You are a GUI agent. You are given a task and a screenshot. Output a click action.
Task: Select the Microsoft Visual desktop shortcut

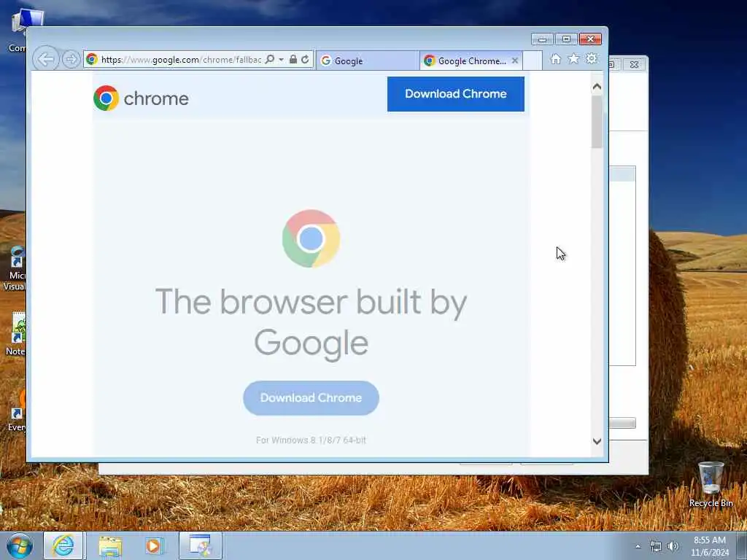[15, 268]
